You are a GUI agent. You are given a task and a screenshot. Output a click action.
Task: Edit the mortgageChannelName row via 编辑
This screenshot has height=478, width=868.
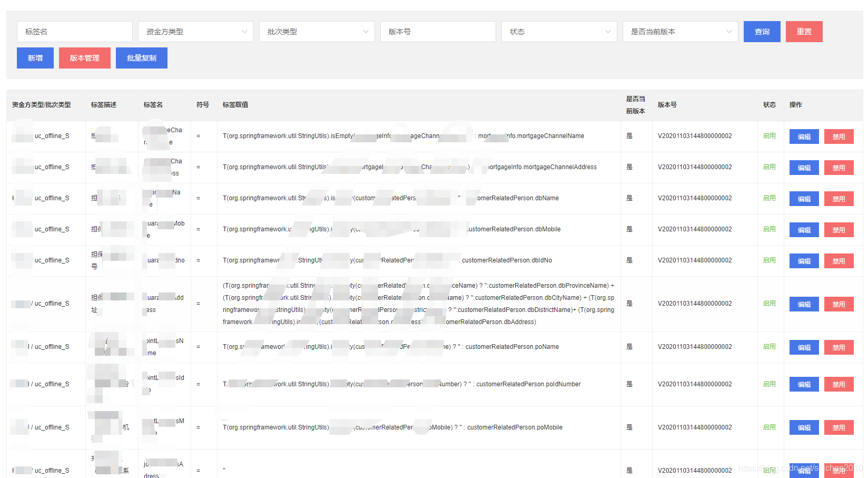804,136
